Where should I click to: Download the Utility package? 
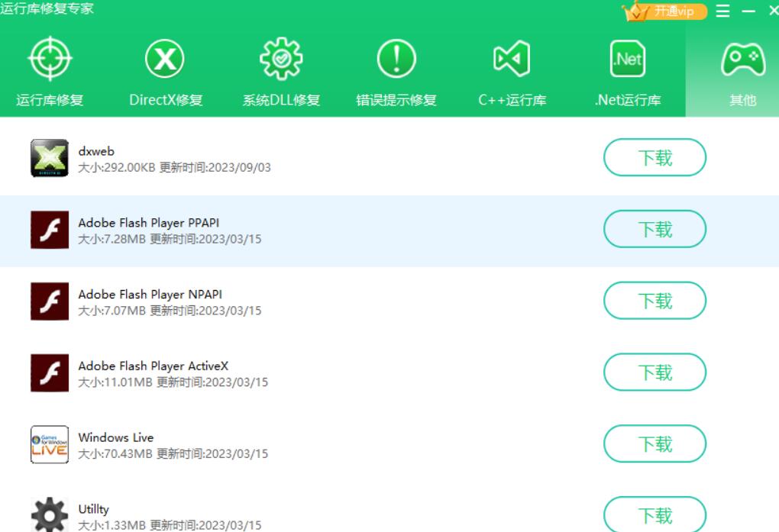tap(655, 514)
